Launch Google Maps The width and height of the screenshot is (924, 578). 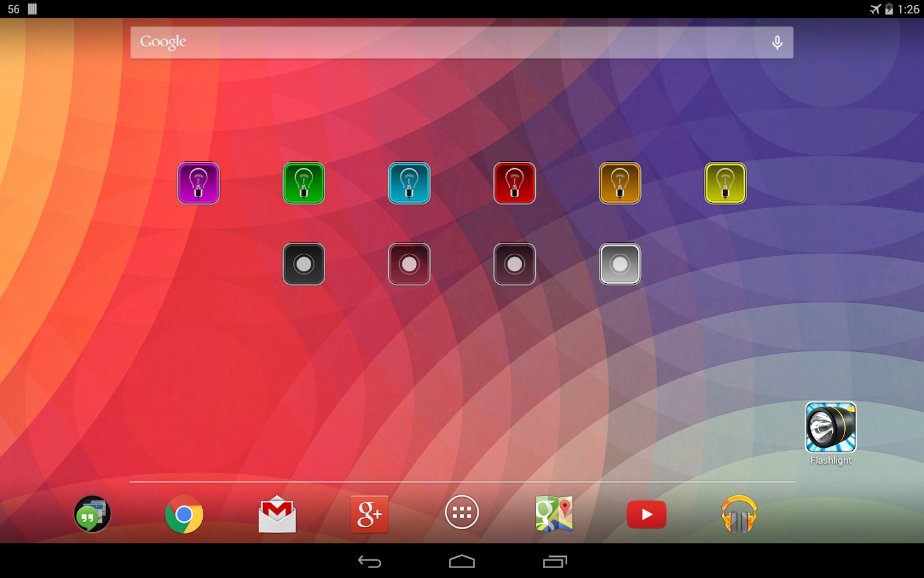click(x=554, y=514)
